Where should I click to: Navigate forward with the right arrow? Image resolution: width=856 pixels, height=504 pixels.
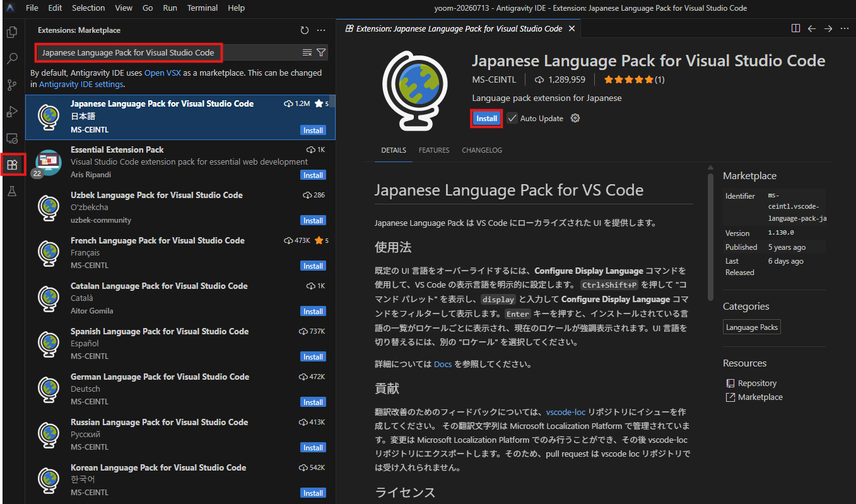click(828, 28)
